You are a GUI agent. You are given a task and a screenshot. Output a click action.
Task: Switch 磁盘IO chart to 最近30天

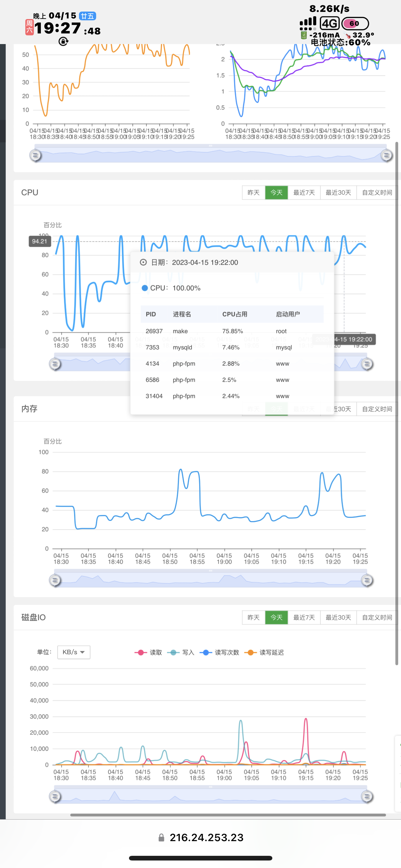click(338, 617)
